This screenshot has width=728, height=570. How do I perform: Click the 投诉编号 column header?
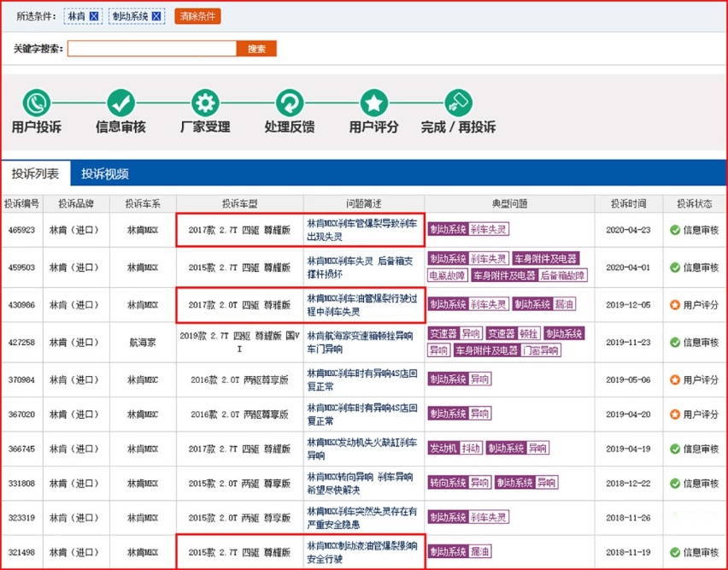pos(21,203)
